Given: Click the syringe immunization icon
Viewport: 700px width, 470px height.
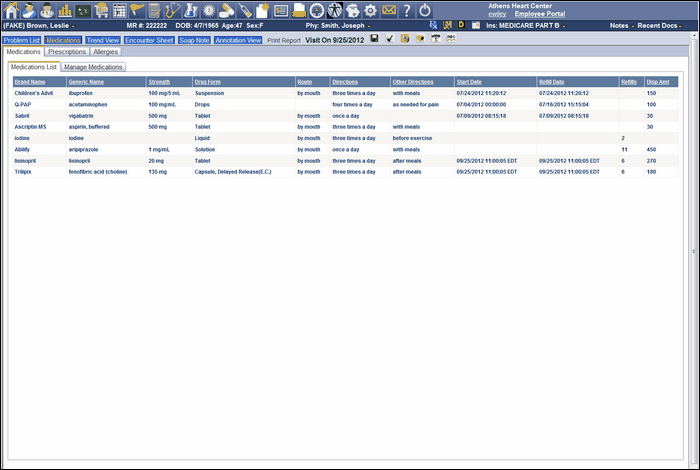Looking at the screenshot, I should tap(245, 10).
